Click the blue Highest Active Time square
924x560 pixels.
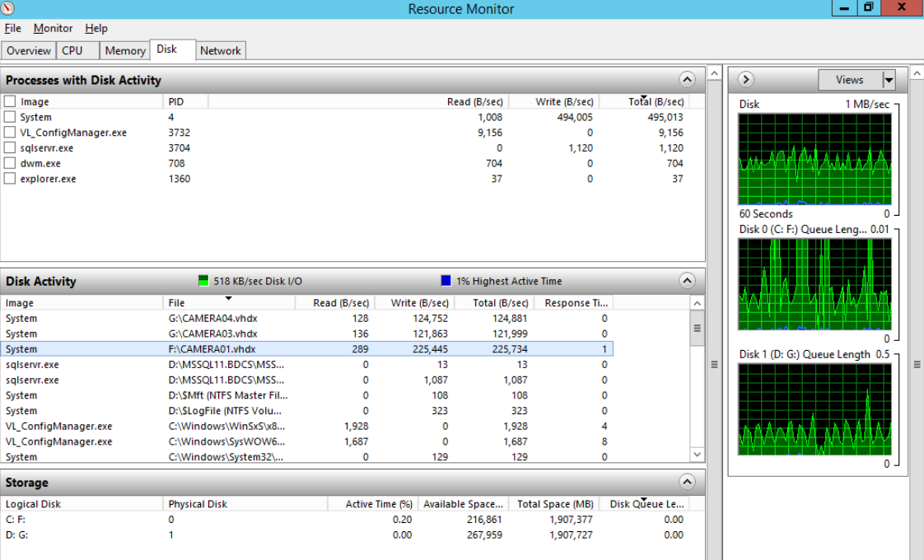pos(446,281)
